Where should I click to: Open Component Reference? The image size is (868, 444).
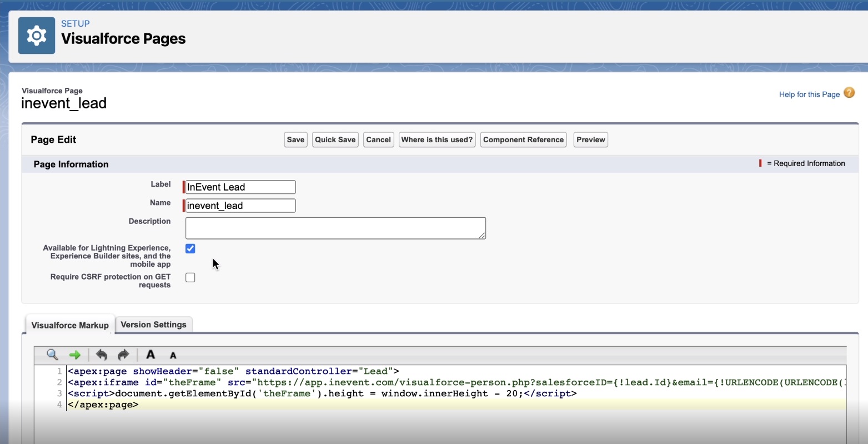click(x=523, y=139)
